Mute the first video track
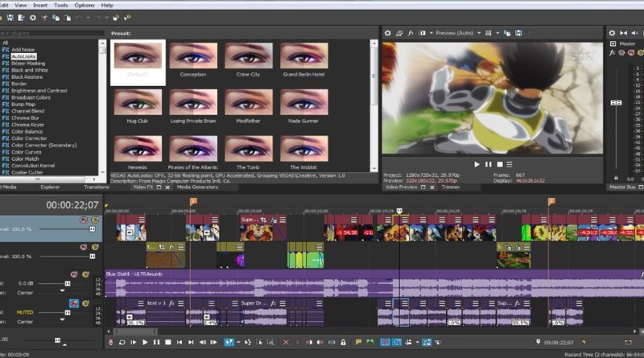 pyautogui.click(x=84, y=220)
